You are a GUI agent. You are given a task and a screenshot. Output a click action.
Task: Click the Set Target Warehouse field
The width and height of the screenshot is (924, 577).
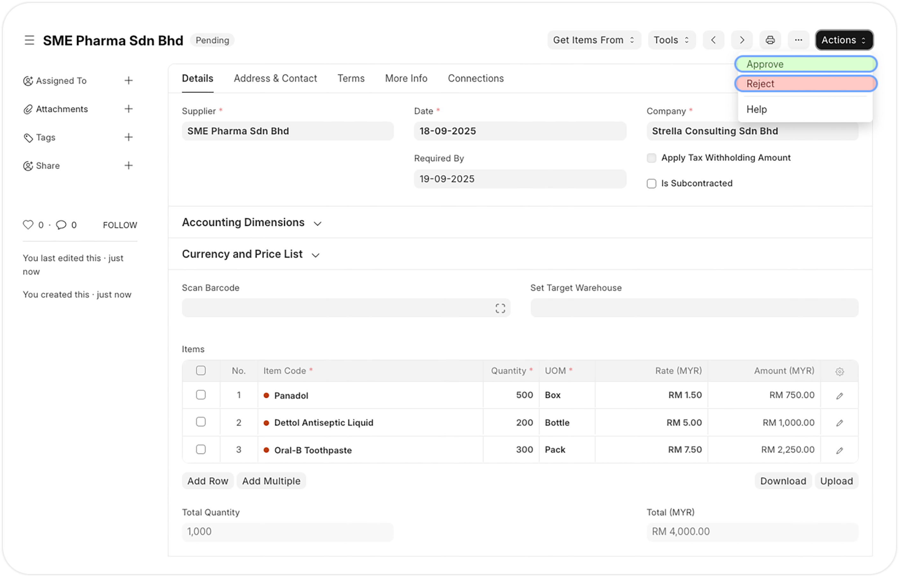tap(694, 308)
